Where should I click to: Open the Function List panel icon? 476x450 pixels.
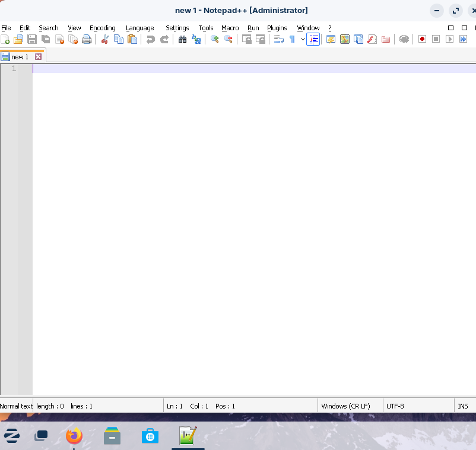(372, 39)
